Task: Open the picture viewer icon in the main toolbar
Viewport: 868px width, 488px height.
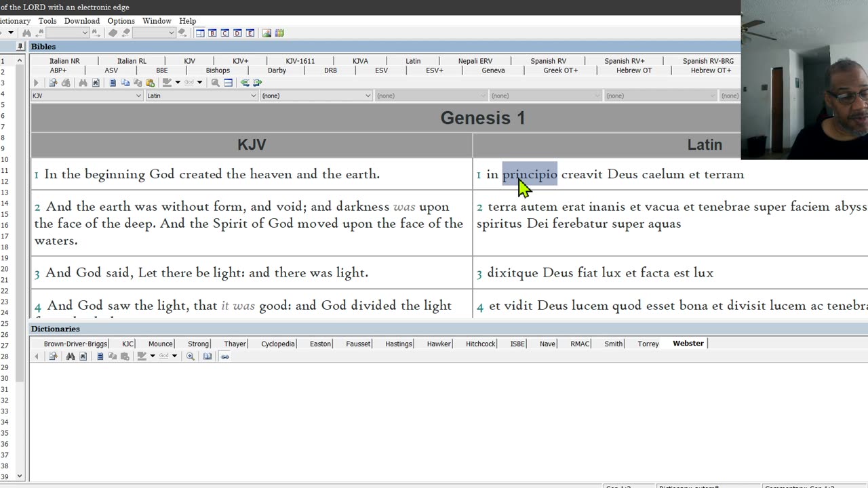Action: (267, 33)
